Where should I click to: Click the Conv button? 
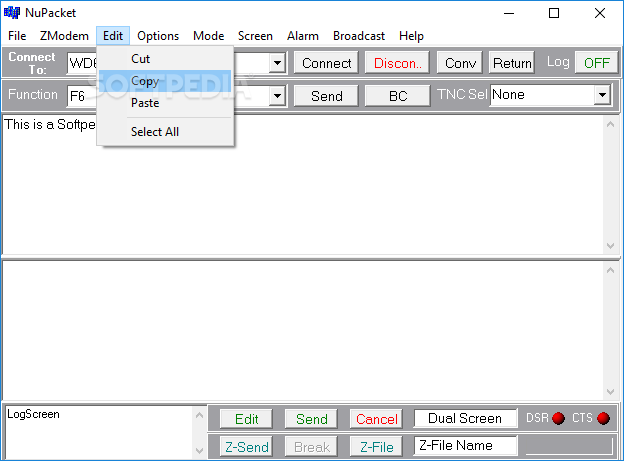(460, 63)
